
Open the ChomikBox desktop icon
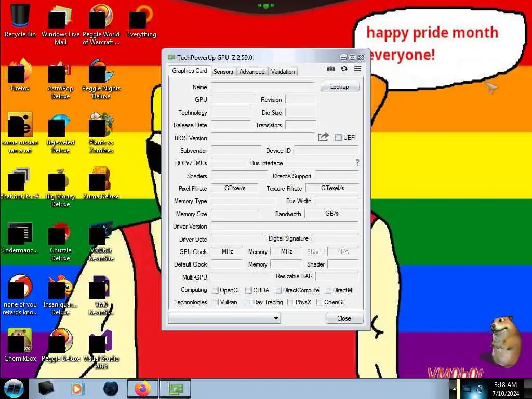point(20,345)
